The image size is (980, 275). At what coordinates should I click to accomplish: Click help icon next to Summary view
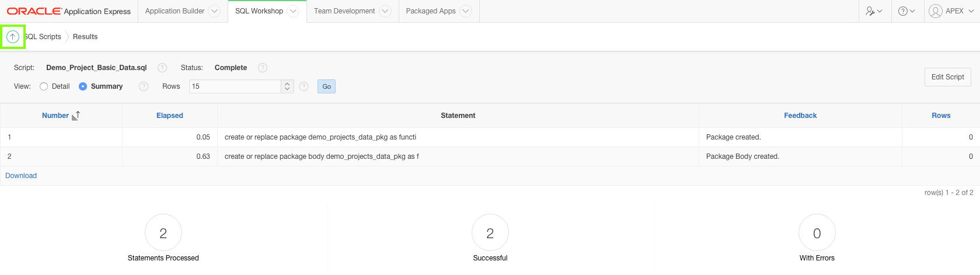pos(144,86)
